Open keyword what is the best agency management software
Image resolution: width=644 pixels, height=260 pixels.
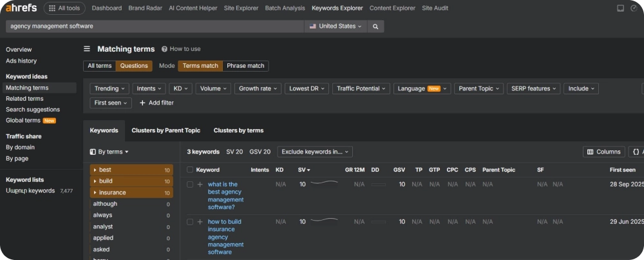pos(225,196)
